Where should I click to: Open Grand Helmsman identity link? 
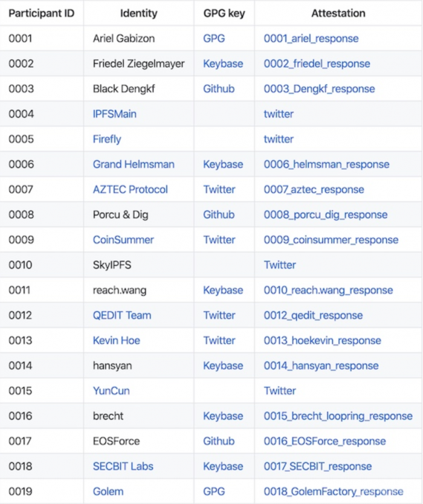point(134,164)
